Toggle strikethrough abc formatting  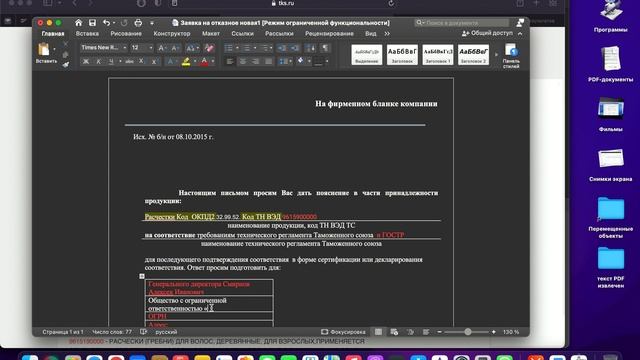(x=129, y=61)
